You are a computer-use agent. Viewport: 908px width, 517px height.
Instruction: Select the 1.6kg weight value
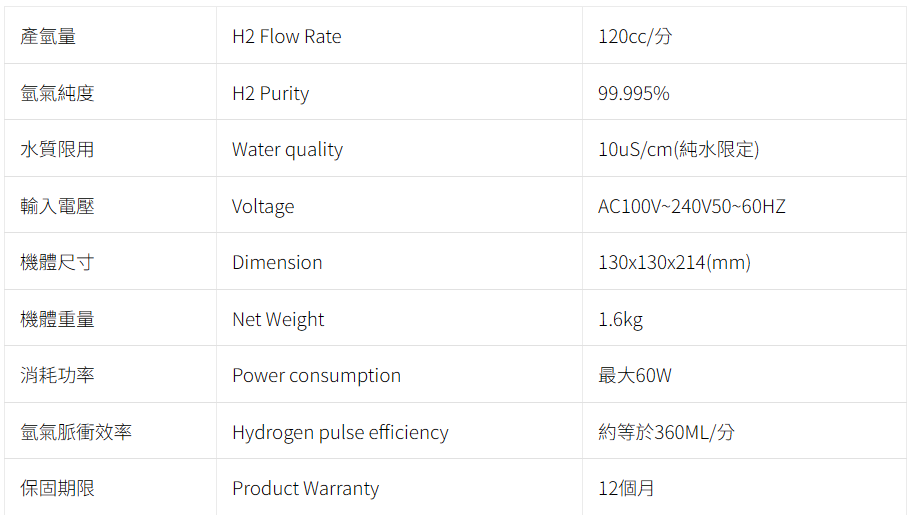point(620,320)
